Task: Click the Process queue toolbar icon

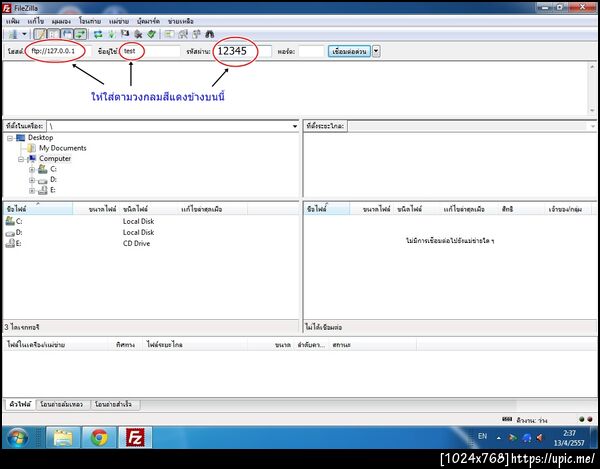Action: [111, 34]
